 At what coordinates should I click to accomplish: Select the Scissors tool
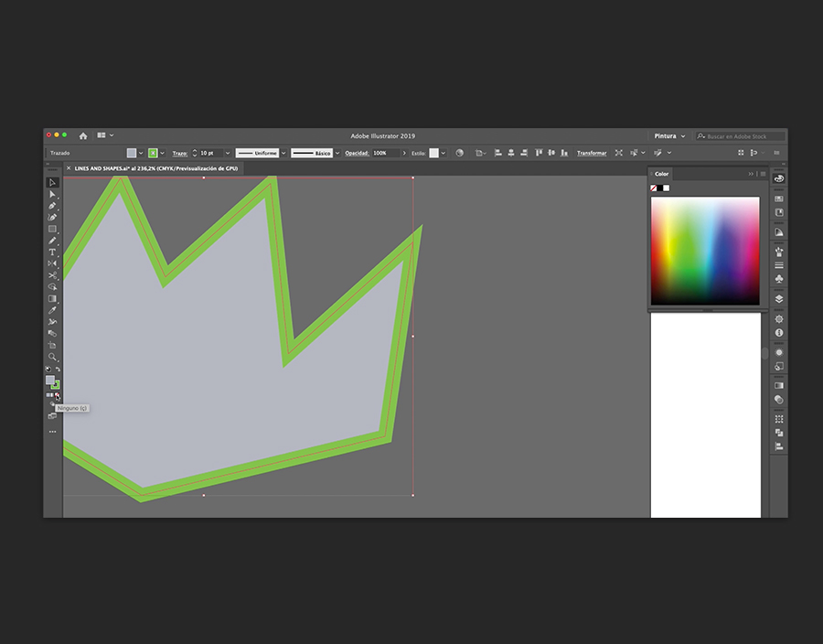pos(52,275)
